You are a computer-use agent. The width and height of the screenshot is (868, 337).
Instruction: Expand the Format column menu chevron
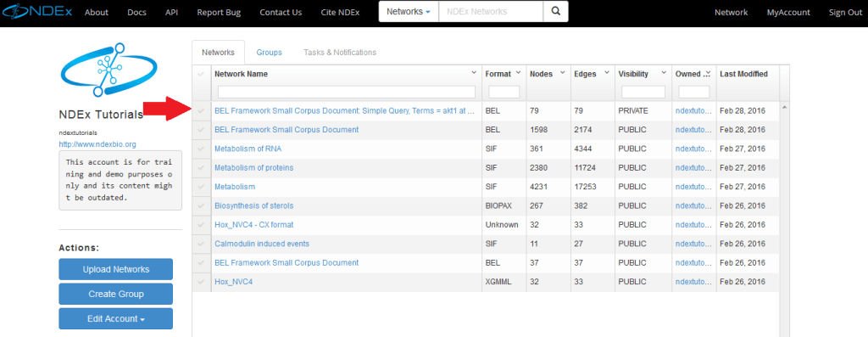518,73
